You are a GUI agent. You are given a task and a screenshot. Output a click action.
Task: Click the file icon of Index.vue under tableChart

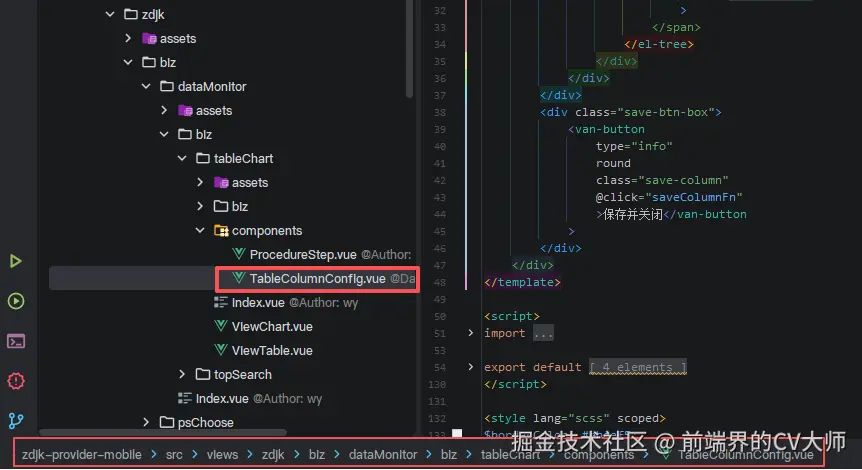tap(221, 302)
